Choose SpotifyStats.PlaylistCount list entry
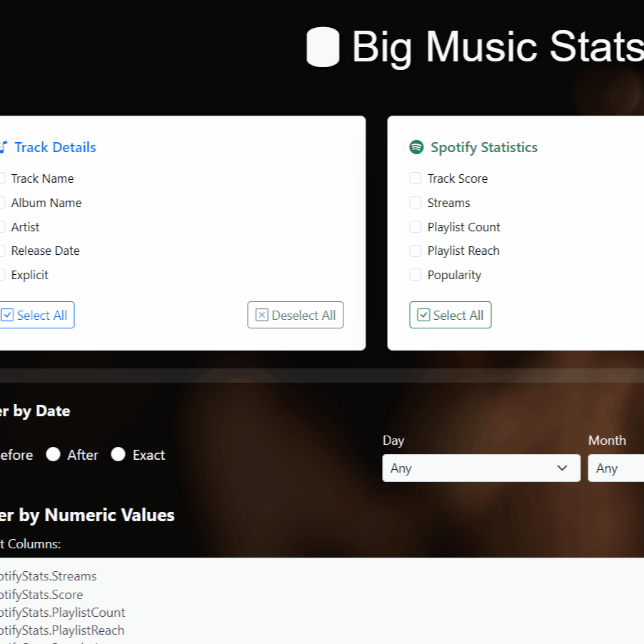This screenshot has width=644, height=644. pos(63,613)
